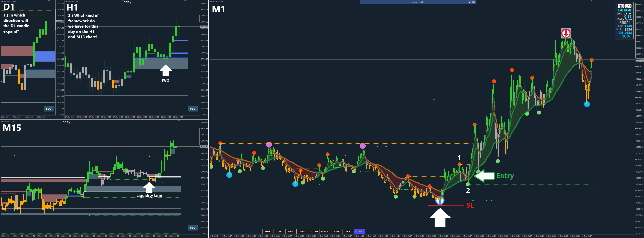Collapse the news reader with the up triangle
This screenshot has width=644, height=238.
469,2
